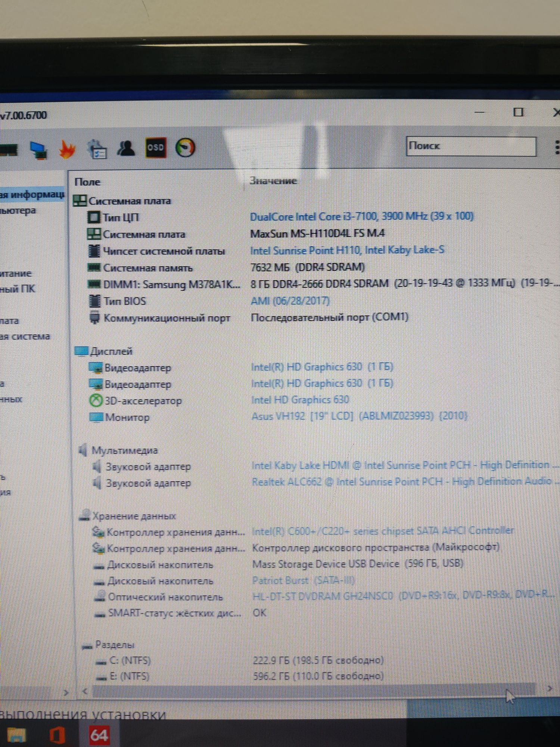
Task: Select the 'ный ПК' sidebar tree item
Action: point(18,289)
